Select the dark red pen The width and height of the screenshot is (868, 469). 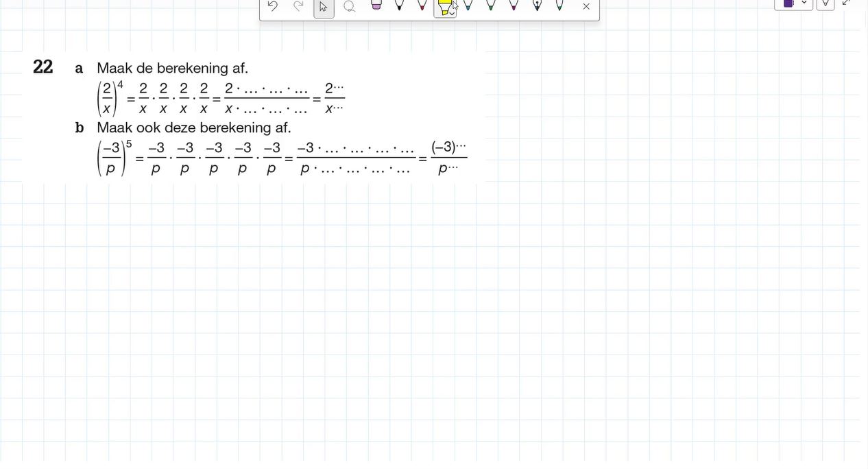point(422,5)
